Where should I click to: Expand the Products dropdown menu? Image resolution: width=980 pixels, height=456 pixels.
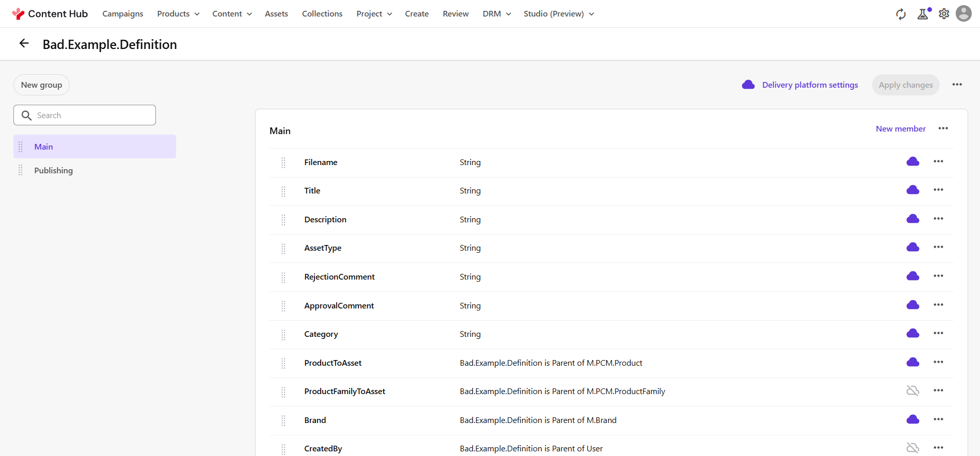click(x=178, y=14)
